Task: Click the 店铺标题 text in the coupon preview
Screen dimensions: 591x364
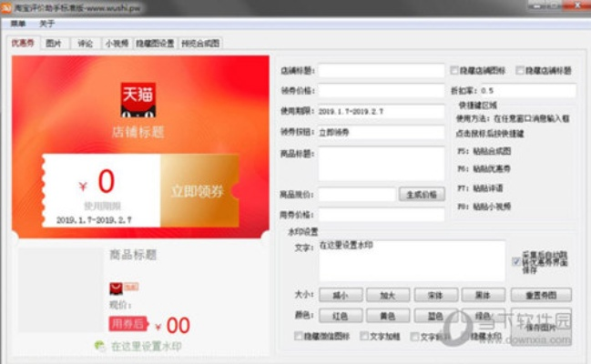Action: (x=138, y=132)
